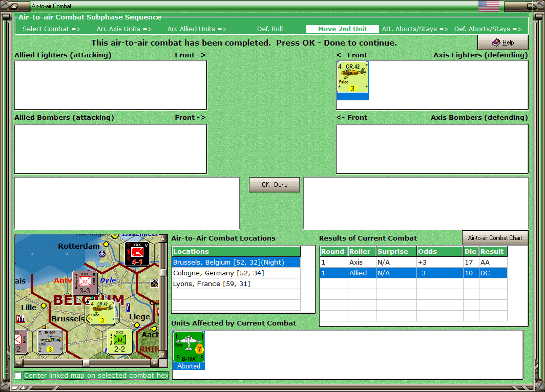Click the map horizontal scrollbar left arrow
Viewport: 545px width, 392px height.
click(x=19, y=363)
